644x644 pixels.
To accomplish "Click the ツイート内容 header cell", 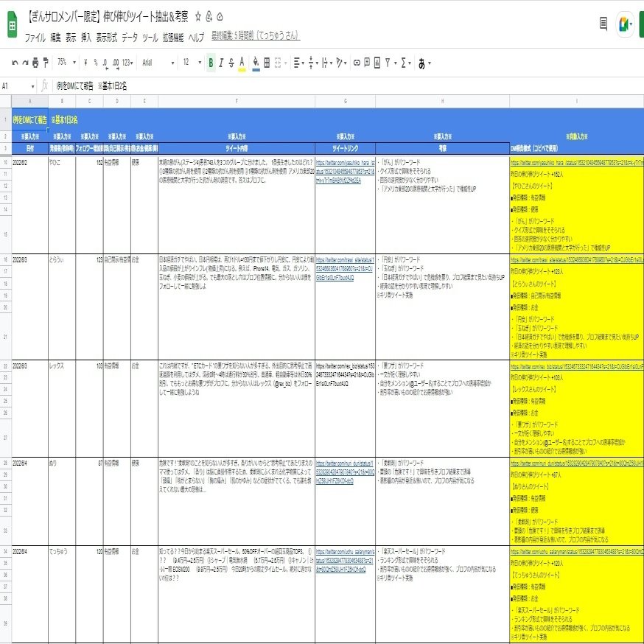I will click(237, 148).
